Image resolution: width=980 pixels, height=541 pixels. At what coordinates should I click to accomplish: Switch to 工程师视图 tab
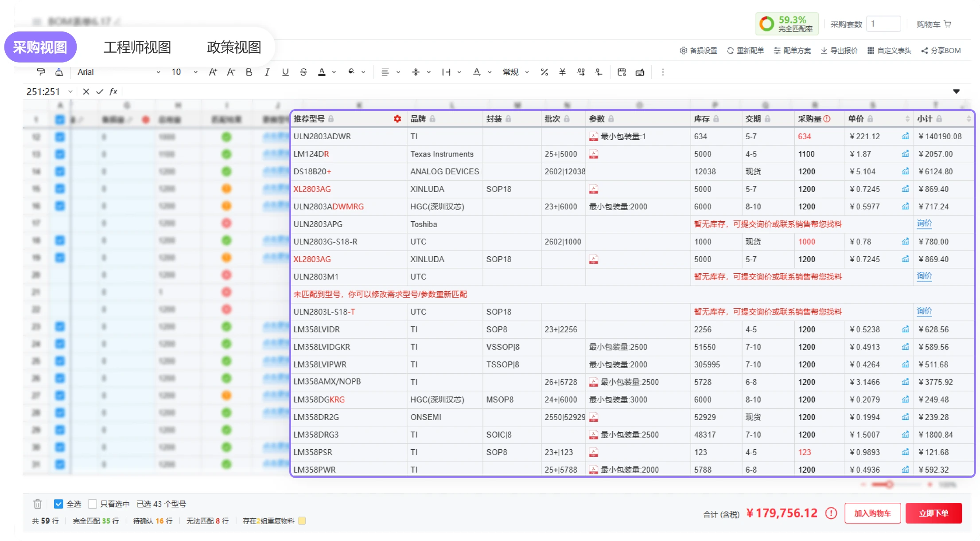pos(137,47)
